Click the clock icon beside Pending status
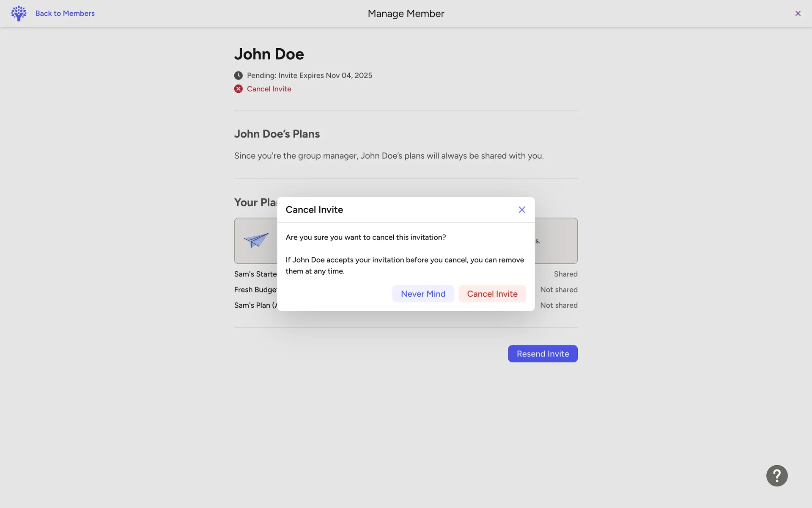 pos(239,75)
